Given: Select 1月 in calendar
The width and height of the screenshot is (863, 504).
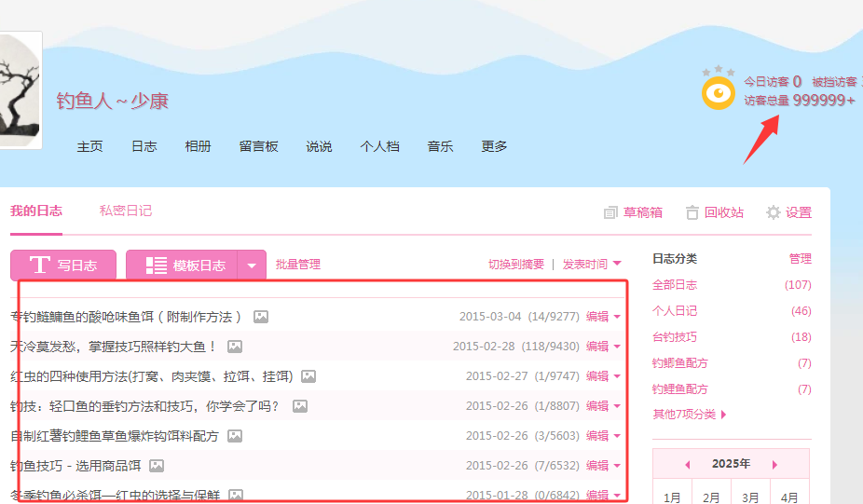Looking at the screenshot, I should coord(672,497).
